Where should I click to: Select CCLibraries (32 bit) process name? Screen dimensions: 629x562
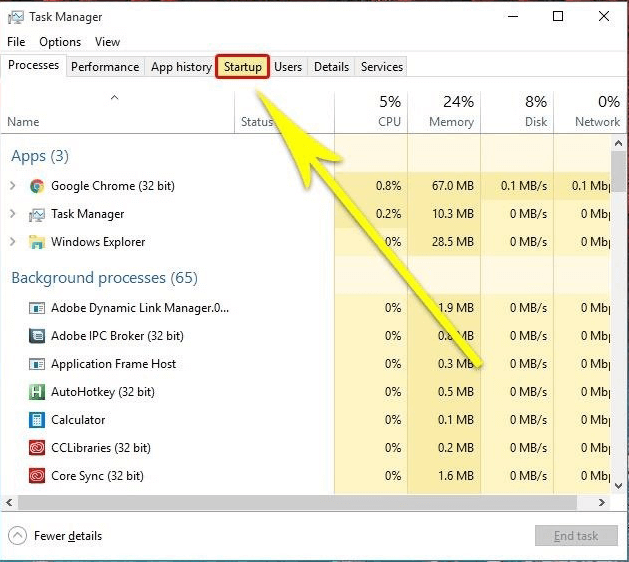tap(101, 448)
